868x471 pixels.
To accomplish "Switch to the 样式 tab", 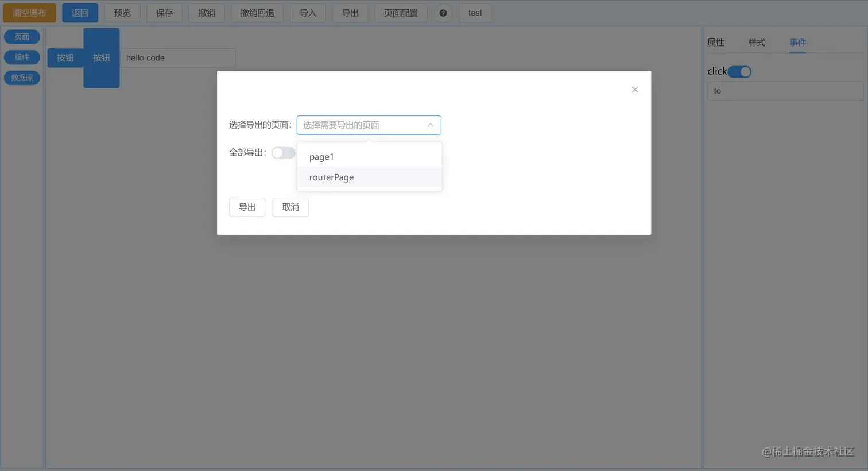I will [x=756, y=42].
